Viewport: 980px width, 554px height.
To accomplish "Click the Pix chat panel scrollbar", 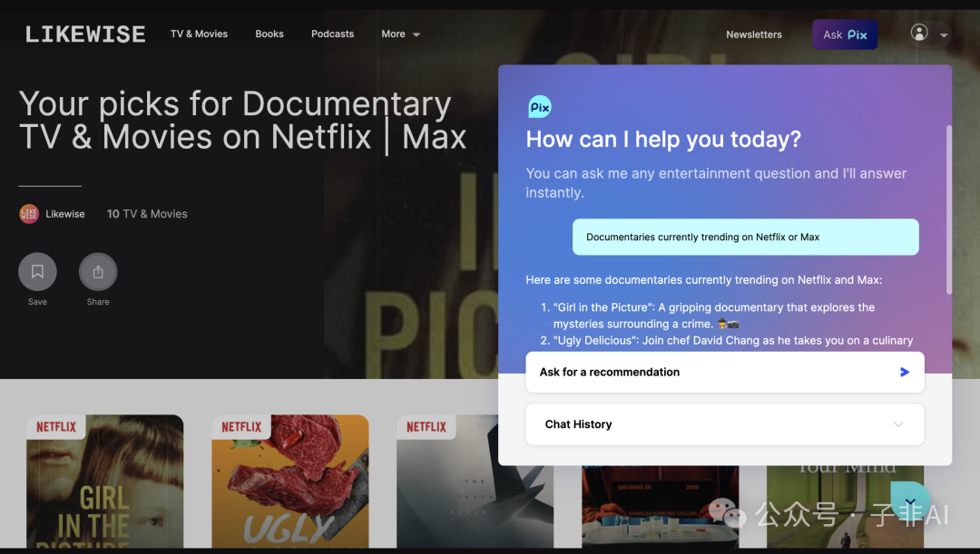I will click(x=949, y=209).
